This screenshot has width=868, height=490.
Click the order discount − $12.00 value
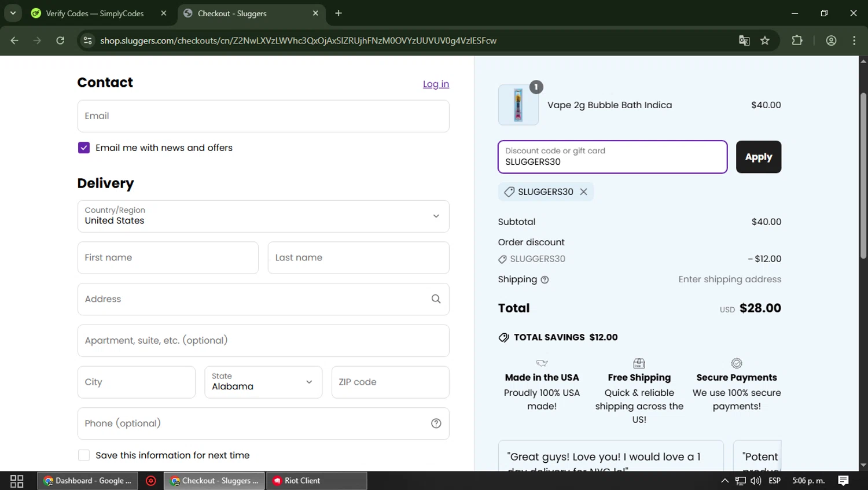pyautogui.click(x=764, y=259)
